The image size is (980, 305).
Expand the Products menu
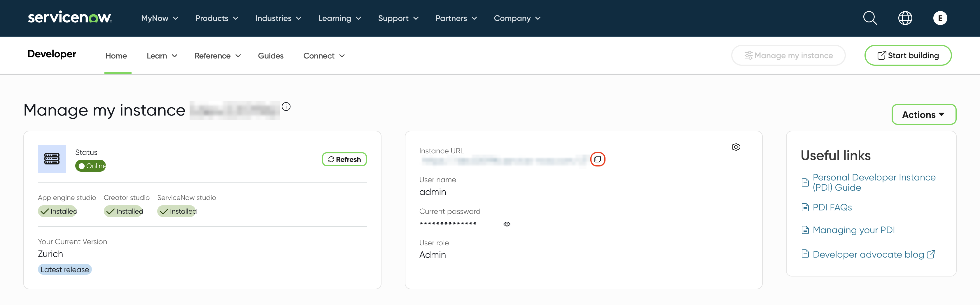pos(216,18)
